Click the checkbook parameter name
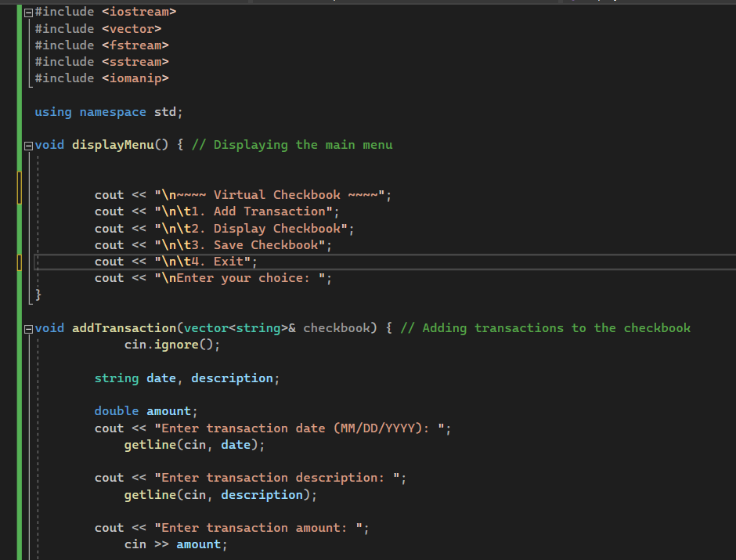 tap(338, 327)
